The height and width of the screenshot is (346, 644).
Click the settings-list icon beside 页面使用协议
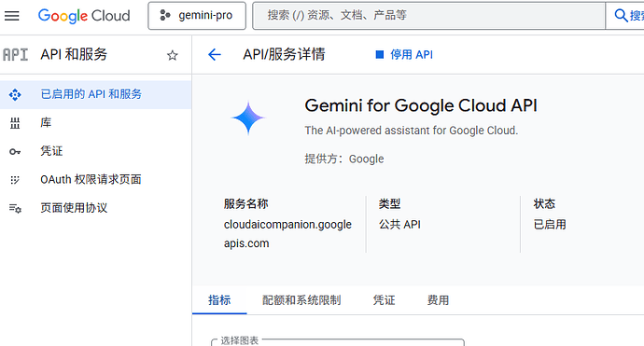tap(15, 209)
